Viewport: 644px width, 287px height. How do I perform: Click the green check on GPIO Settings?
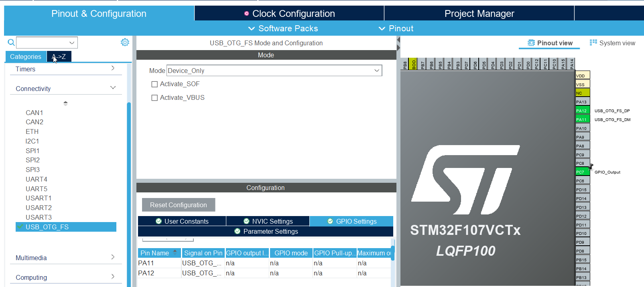coord(330,221)
